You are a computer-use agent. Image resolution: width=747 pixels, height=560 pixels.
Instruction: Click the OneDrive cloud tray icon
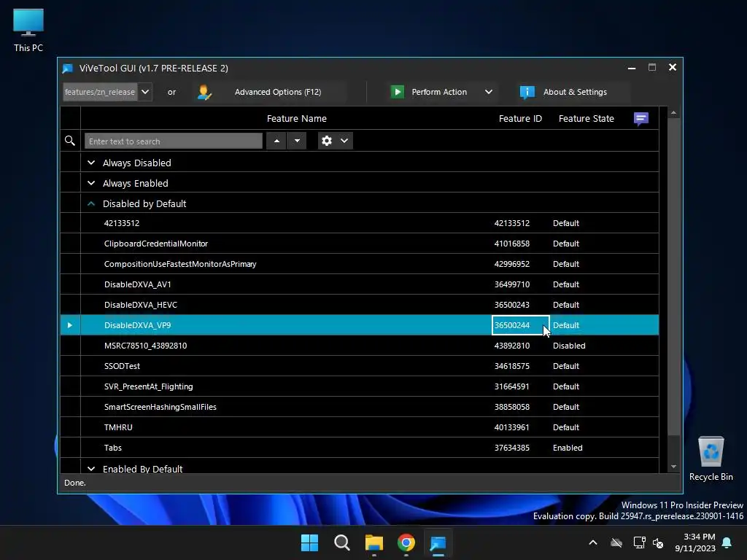(616, 542)
